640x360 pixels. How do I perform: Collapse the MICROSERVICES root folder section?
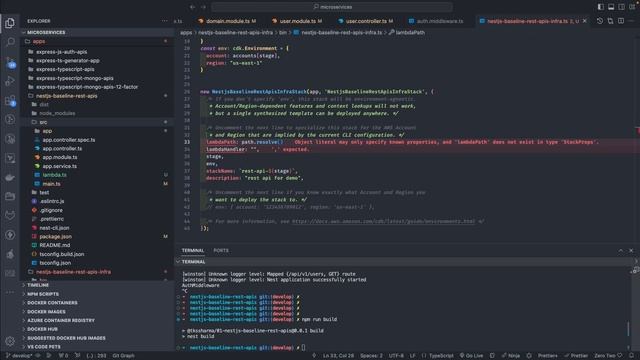tap(97, 32)
